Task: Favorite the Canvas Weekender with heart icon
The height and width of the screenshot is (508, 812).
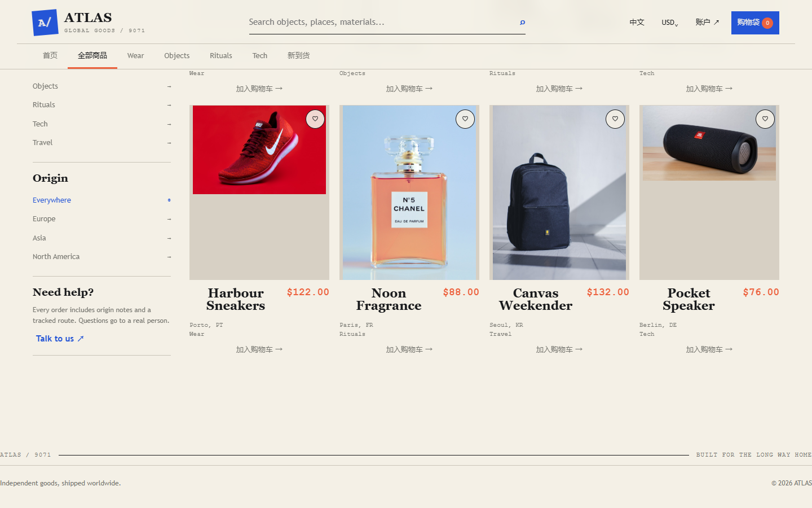Action: 615,119
